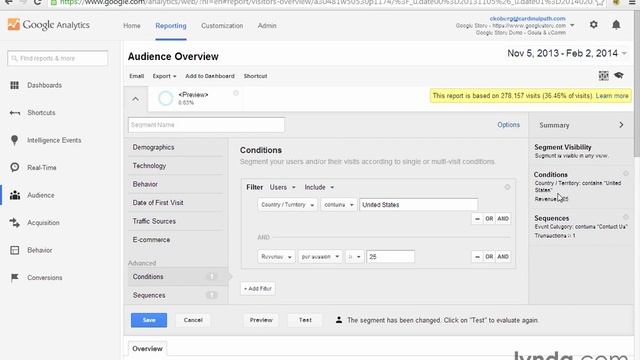Click the Audience people icon
The image size is (640, 360).
[15, 195]
